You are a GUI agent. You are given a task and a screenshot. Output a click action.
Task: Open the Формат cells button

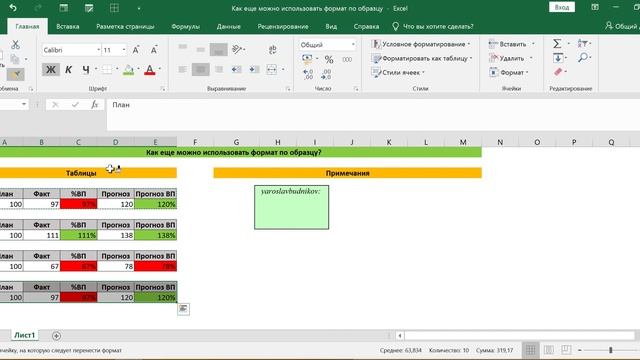(509, 72)
